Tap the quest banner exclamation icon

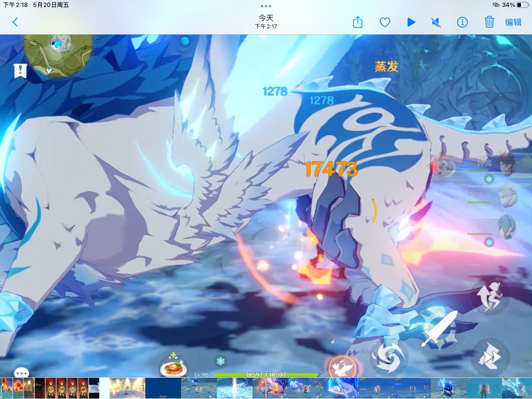coord(20,71)
